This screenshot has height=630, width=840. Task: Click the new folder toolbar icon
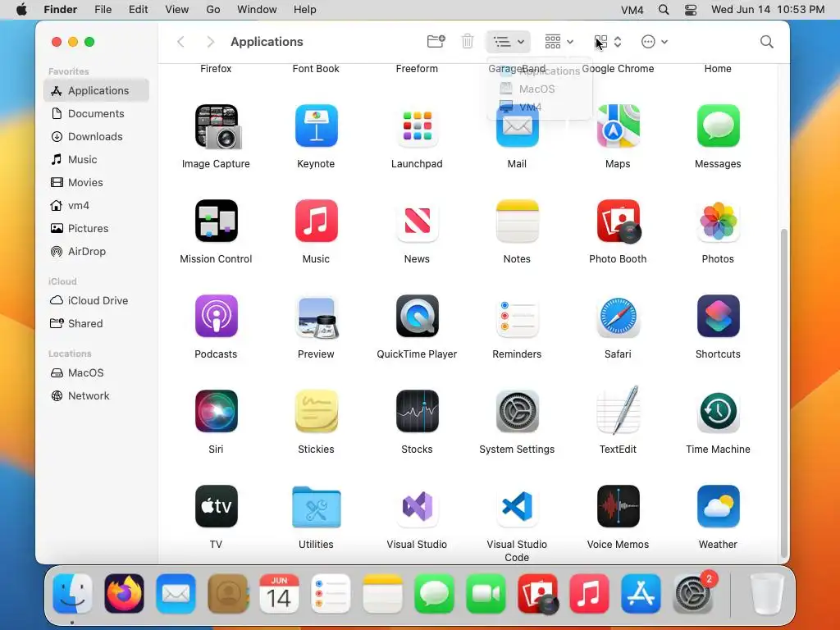click(x=436, y=41)
